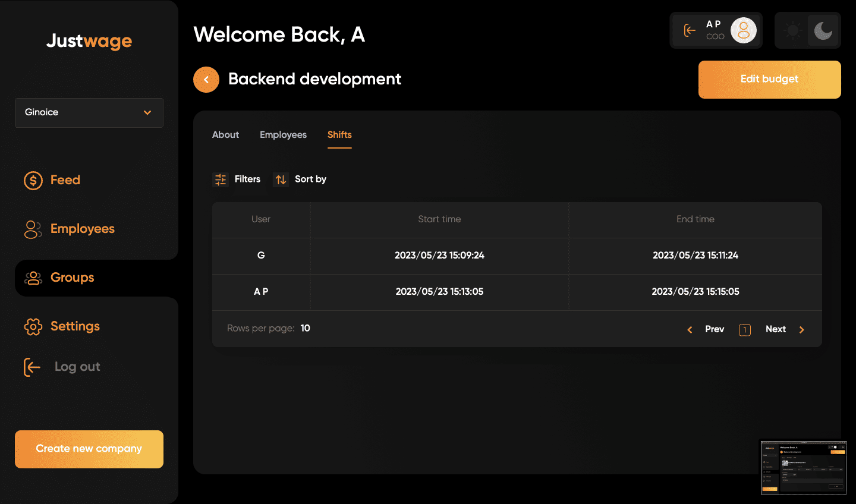
Task: Select the Shifts tab
Action: point(339,135)
